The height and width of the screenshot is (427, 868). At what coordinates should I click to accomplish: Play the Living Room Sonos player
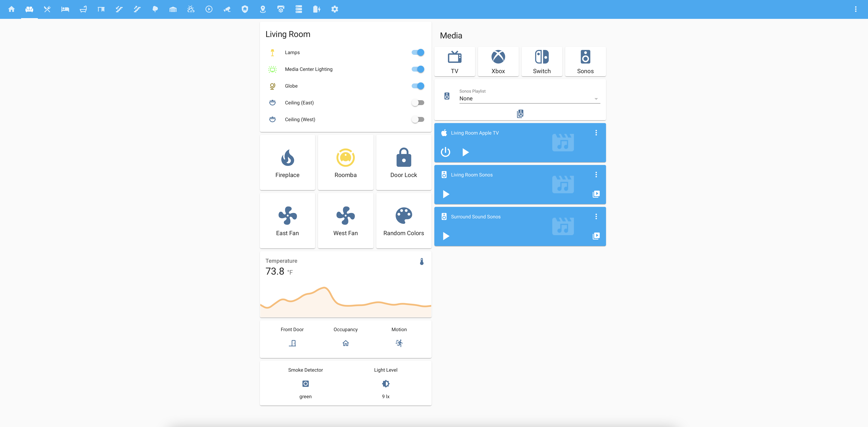(446, 194)
